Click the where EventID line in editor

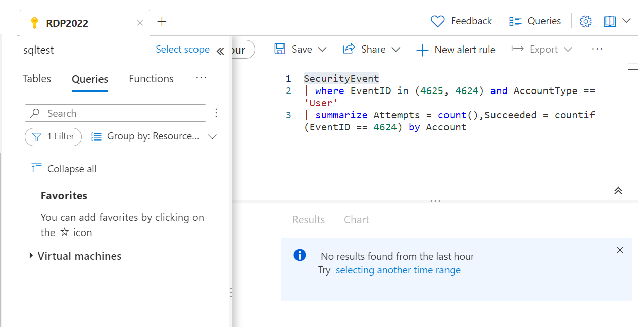(450, 97)
